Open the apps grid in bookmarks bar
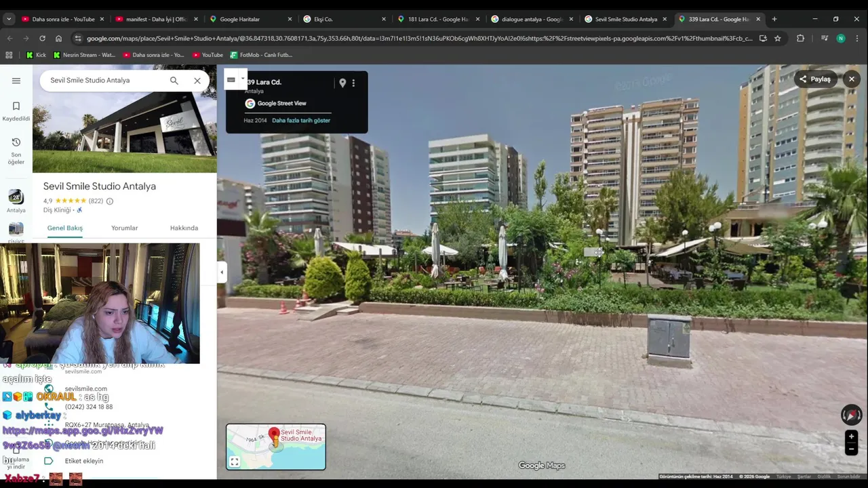The width and height of the screenshot is (868, 488). click(x=9, y=55)
